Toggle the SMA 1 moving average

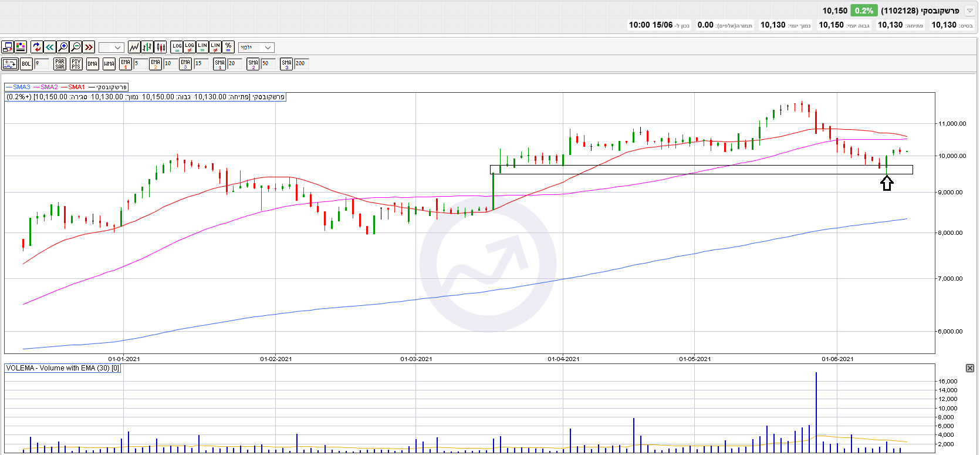tap(220, 63)
